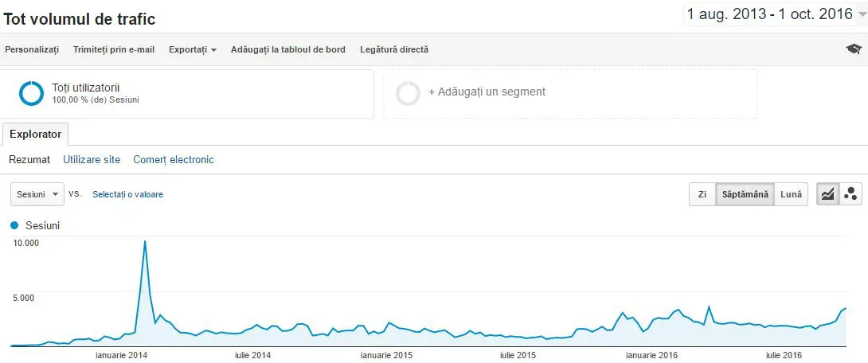868x363 pixels.
Task: Open the Explorator tab
Action: coord(35,135)
